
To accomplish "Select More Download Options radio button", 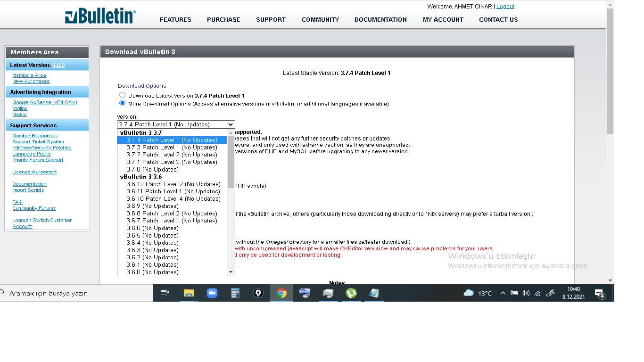I will [122, 103].
